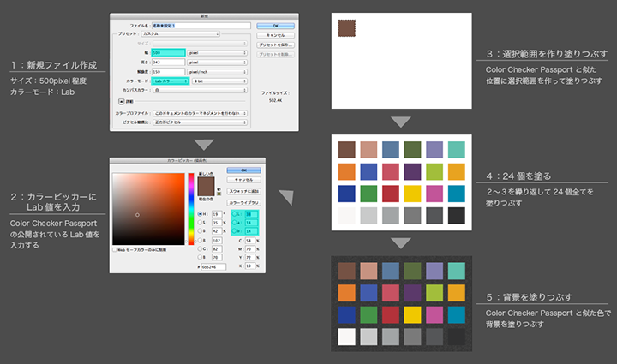Click the プリセットを保存 button
The image size is (617, 364).
pyautogui.click(x=275, y=45)
